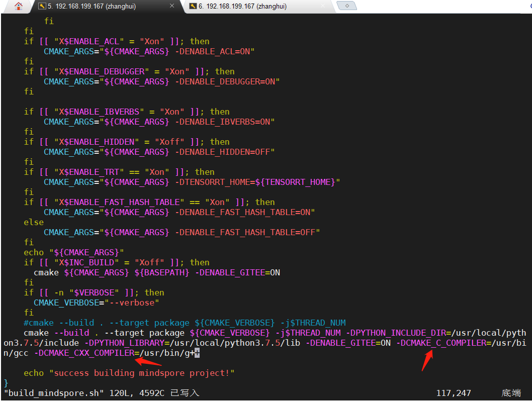The image size is (532, 403).
Task: Click -DCMAKE_CXX_COMPILER option text
Action: point(84,353)
